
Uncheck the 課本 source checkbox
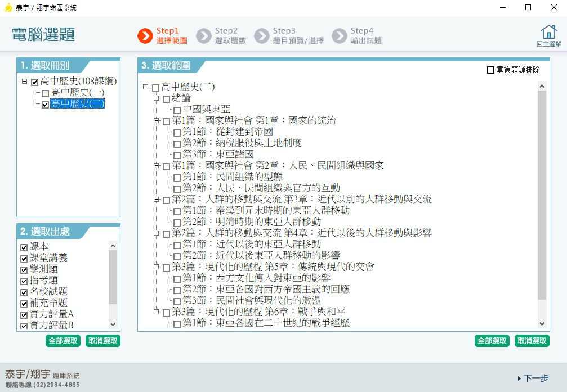coord(24,247)
